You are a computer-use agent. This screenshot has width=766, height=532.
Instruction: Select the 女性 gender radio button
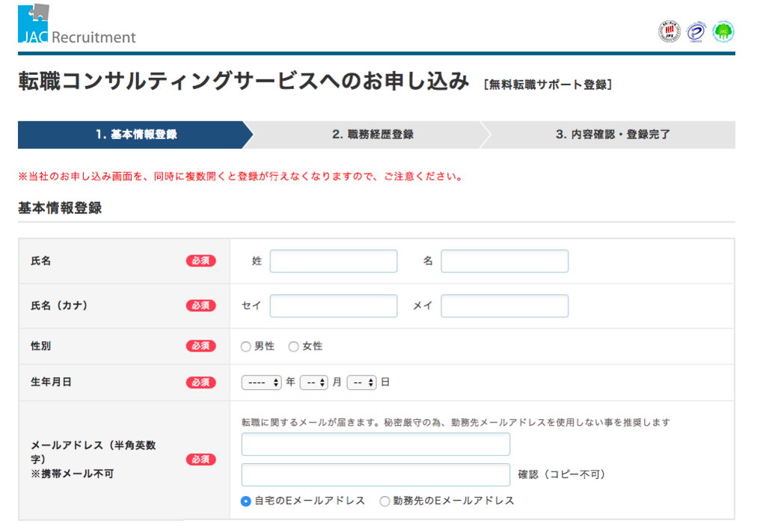294,346
